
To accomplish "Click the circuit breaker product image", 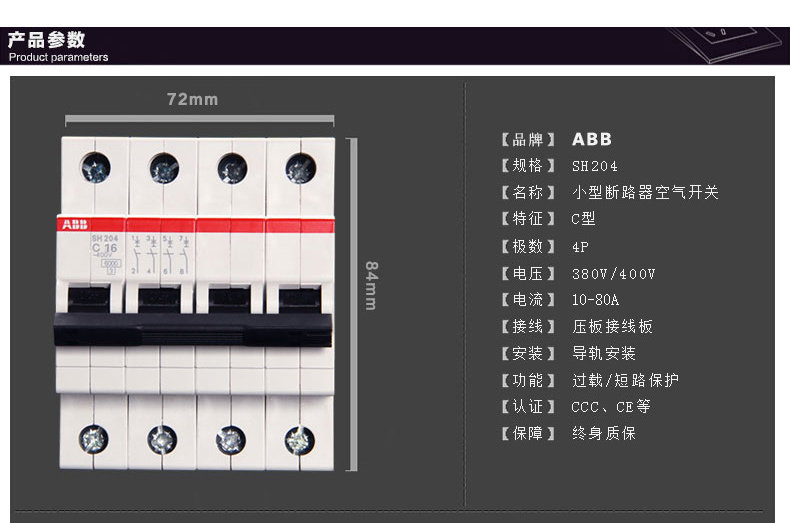I will pos(195,303).
